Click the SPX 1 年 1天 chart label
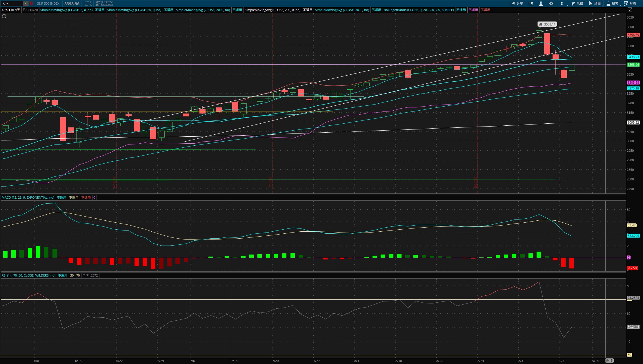 [11, 10]
